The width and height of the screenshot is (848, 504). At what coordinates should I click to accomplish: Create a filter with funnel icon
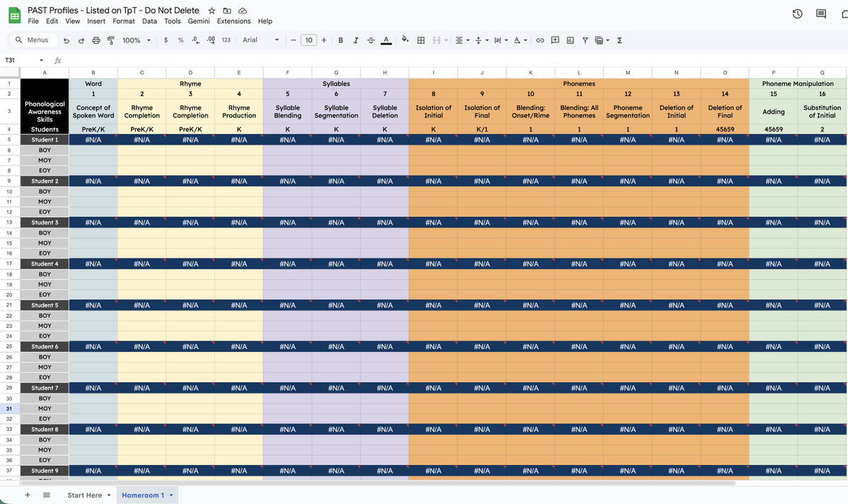[x=585, y=40]
